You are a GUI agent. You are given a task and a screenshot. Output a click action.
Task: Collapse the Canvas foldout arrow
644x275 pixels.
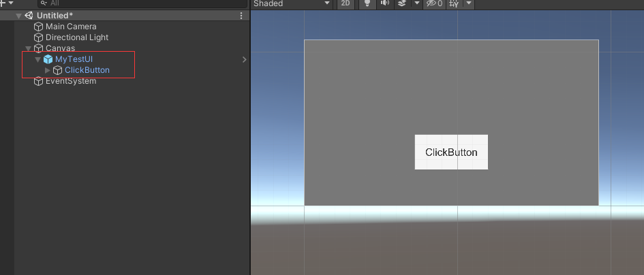(x=29, y=48)
